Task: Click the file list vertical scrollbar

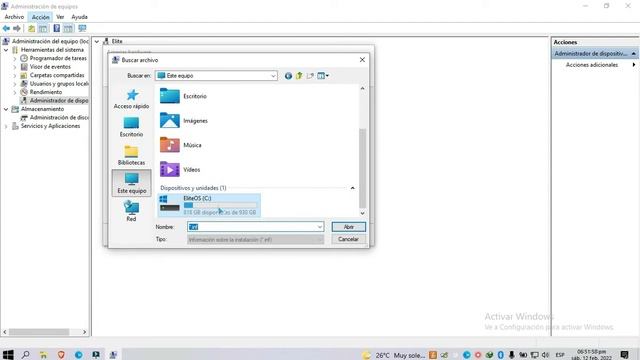Action: coord(362,168)
